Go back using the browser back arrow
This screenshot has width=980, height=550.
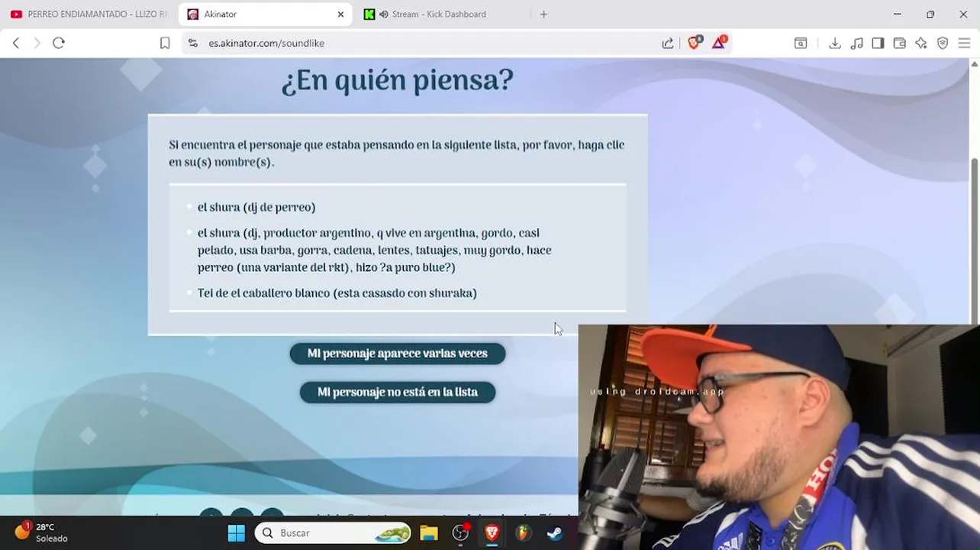[x=16, y=43]
